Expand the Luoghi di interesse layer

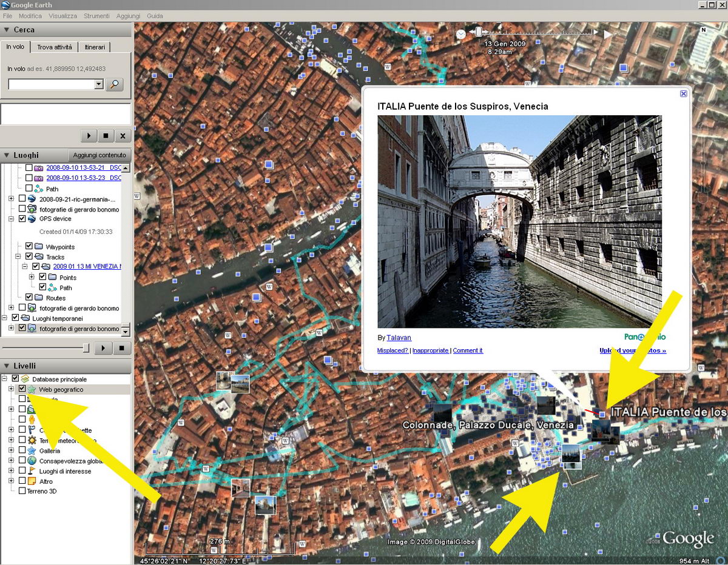coord(12,471)
